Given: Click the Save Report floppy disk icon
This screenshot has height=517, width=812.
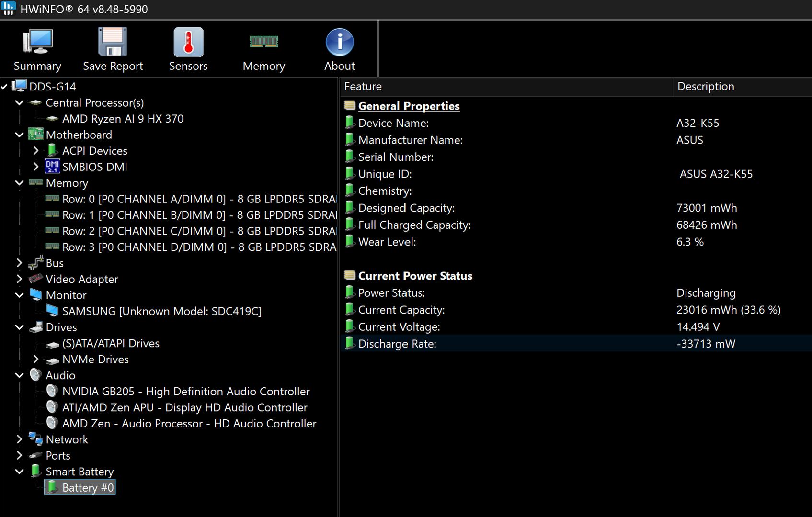Looking at the screenshot, I should tap(113, 42).
